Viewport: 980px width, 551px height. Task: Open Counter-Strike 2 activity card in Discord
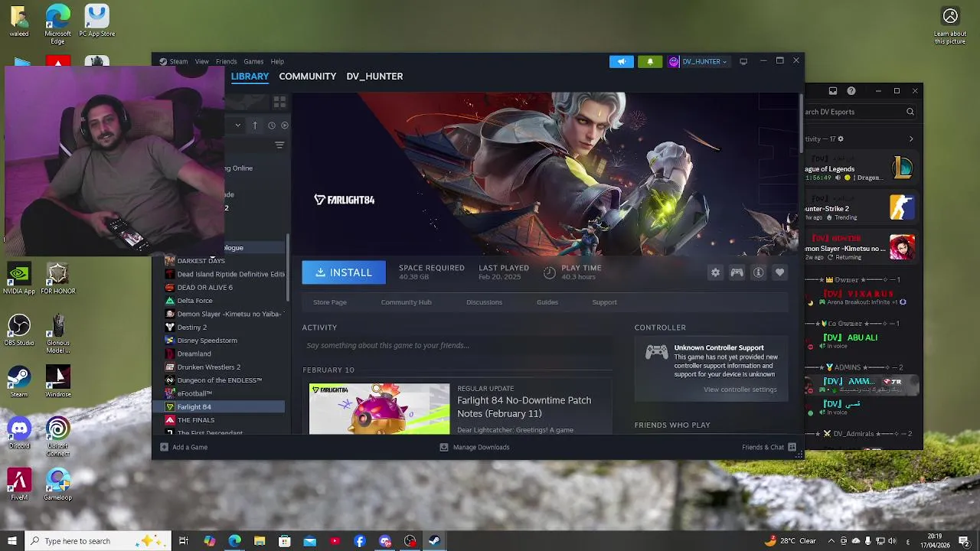(860, 208)
